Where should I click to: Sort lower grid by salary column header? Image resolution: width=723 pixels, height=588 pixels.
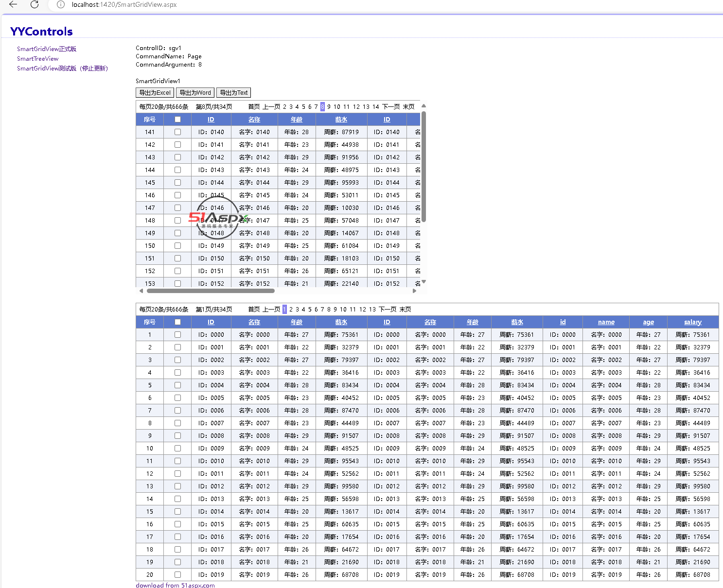point(693,322)
